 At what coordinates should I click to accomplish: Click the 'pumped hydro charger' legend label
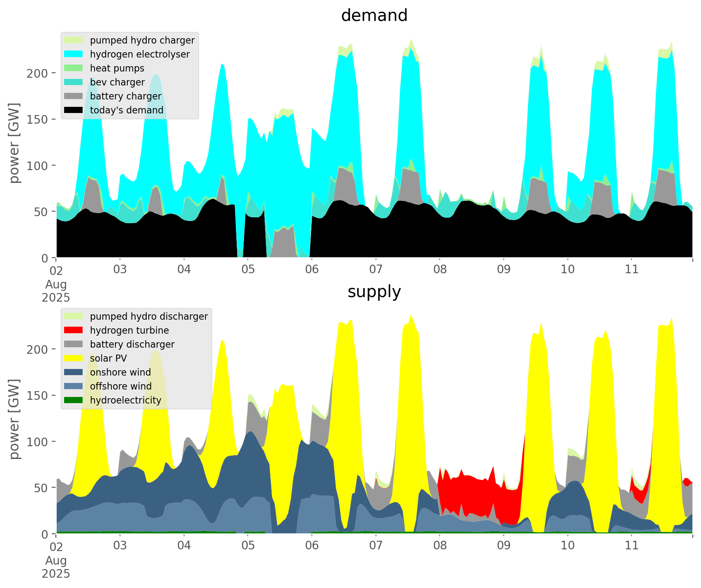142,40
